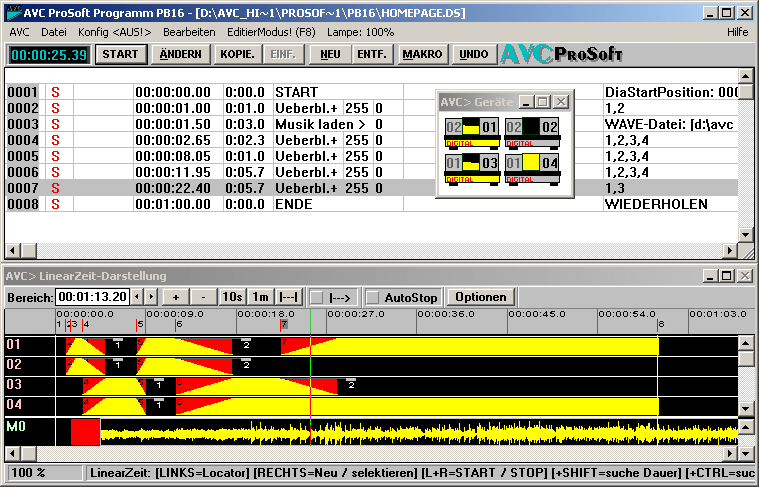Open the Bearbeiten menu

click(x=189, y=32)
